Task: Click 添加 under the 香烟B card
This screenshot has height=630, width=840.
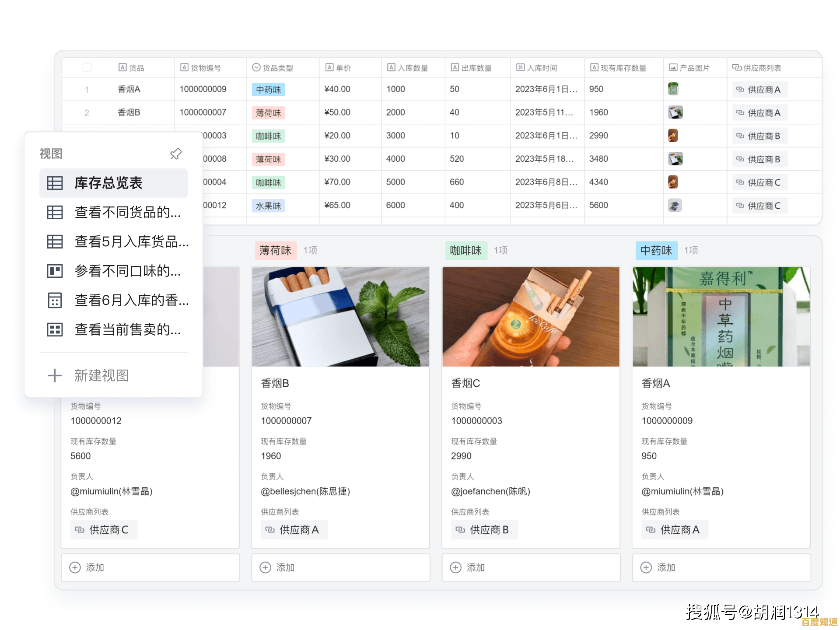Action: click(285, 567)
